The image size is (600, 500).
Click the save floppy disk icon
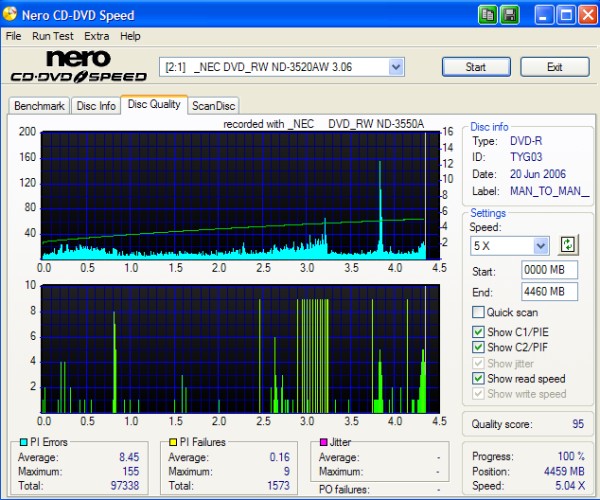click(x=509, y=15)
